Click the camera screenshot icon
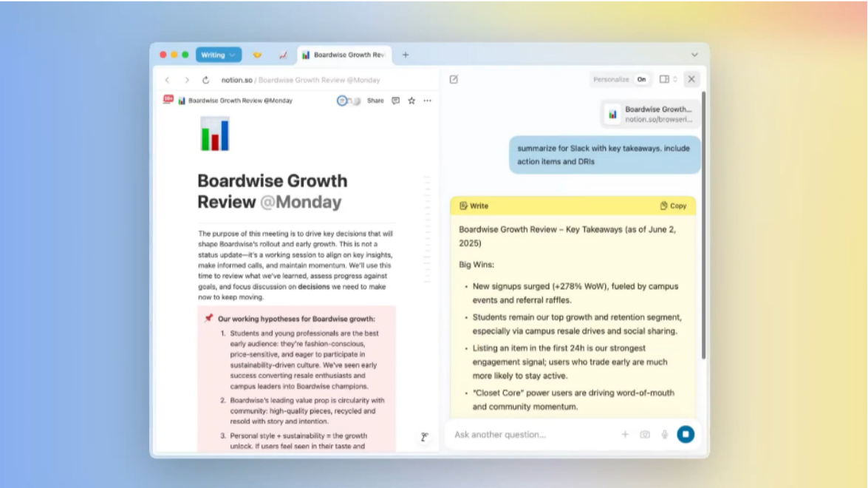Viewport: 868px width, 488px height. pos(645,435)
